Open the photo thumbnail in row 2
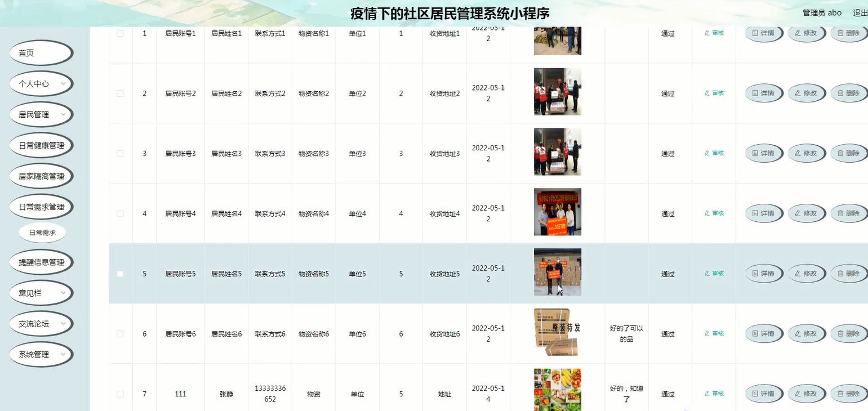This screenshot has height=411, width=868. (558, 92)
